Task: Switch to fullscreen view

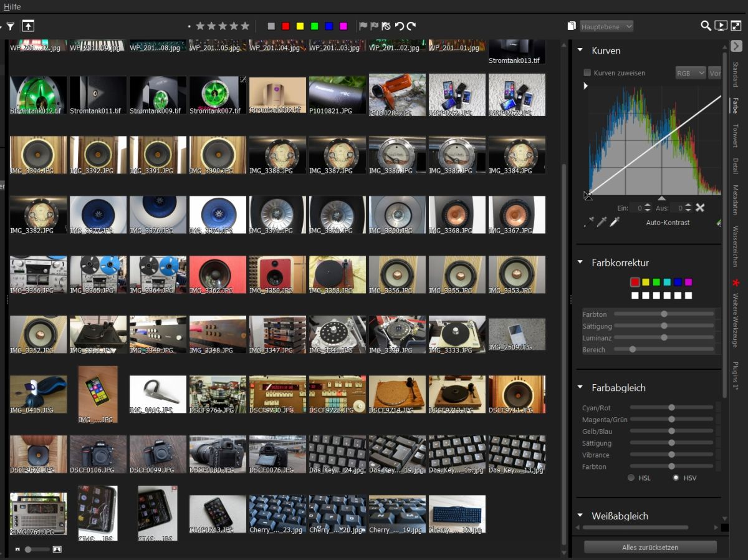Action: coord(736,26)
